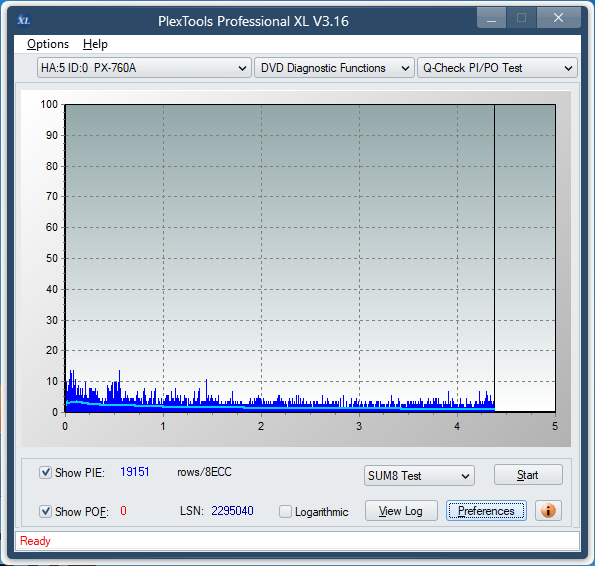
Task: Click the Start button
Action: (528, 475)
